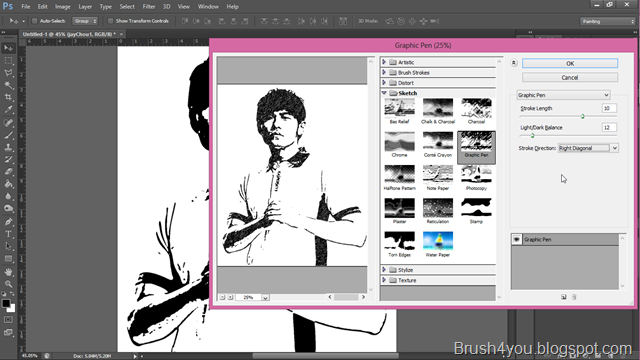Choose the Bas Relief filter thumbnail
The image size is (640, 360).
(x=400, y=111)
